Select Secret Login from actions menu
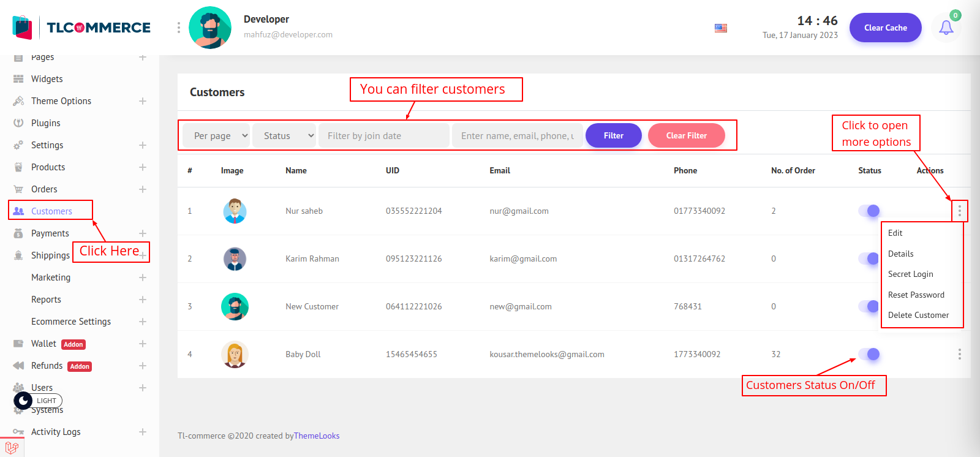This screenshot has height=457, width=980. [910, 274]
